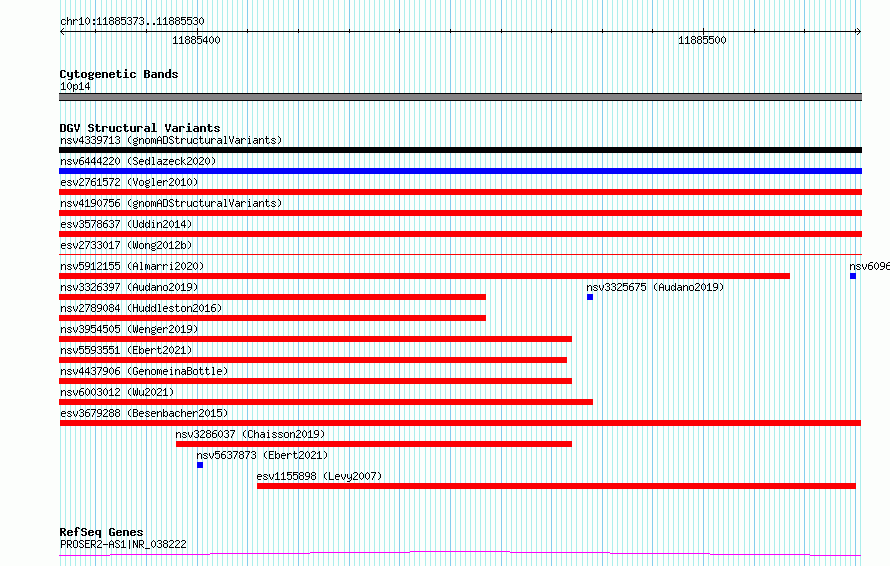
Task: Click the DGV Structural Variants track heading
Action: tap(140, 128)
